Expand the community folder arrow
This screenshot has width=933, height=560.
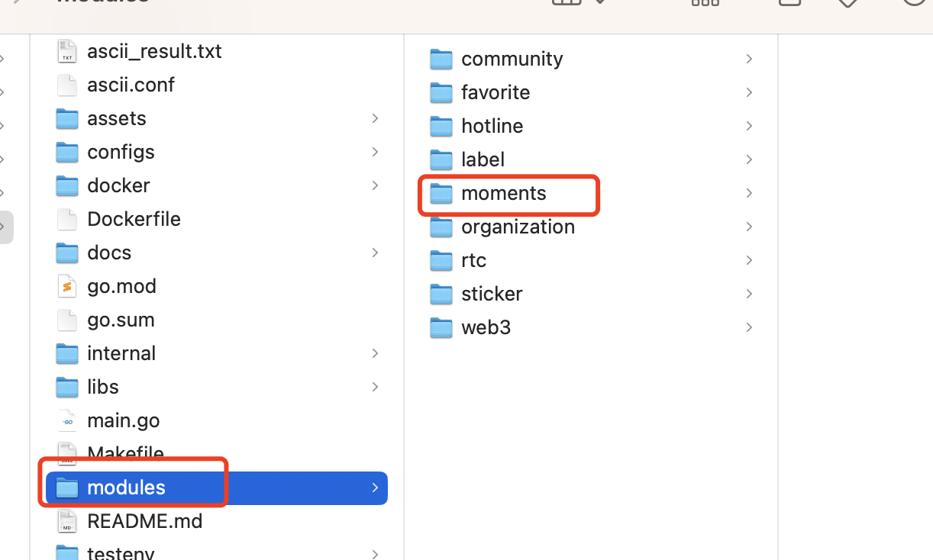[749, 59]
